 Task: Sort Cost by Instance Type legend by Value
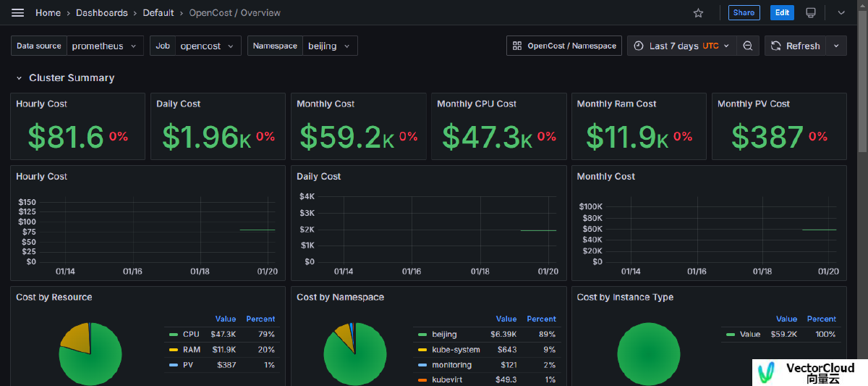787,319
